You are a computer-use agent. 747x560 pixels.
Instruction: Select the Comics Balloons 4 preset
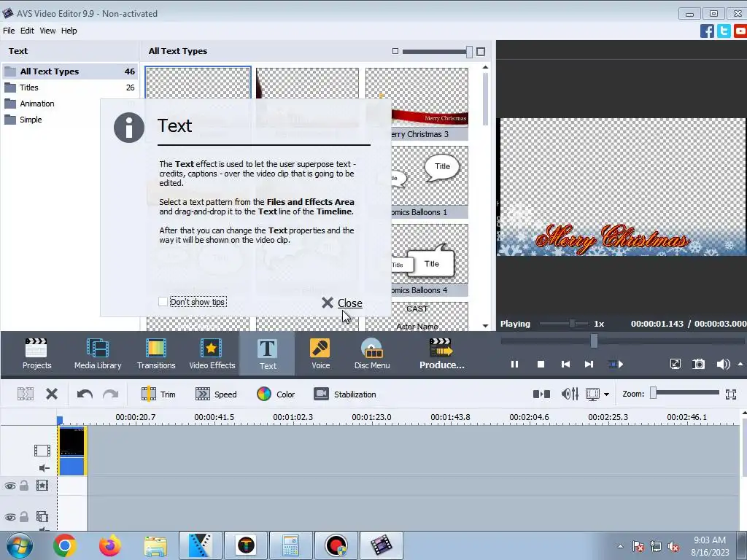pos(417,260)
